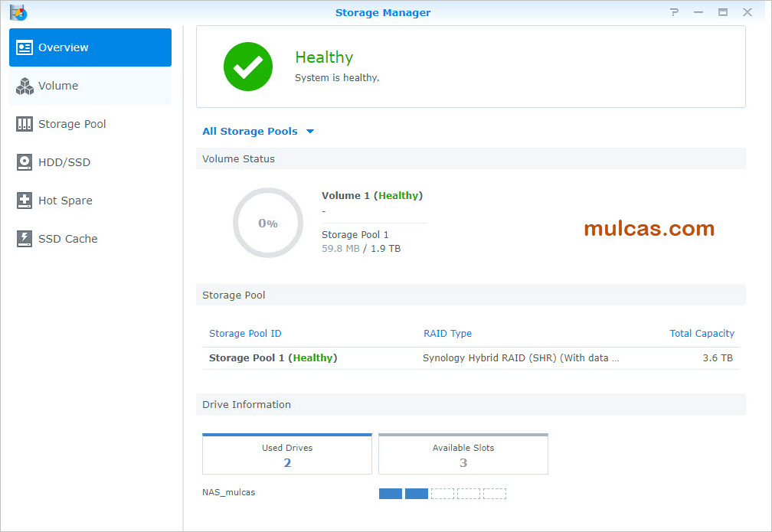Expand the All Storage Pools dropdown
This screenshot has height=532, width=772.
pos(258,132)
